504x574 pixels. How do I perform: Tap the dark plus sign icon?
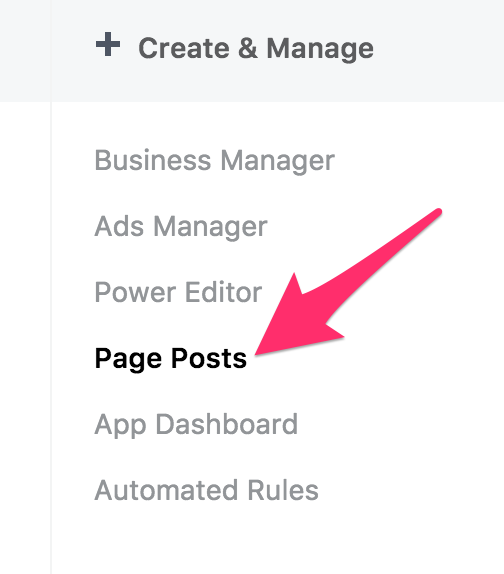[108, 45]
